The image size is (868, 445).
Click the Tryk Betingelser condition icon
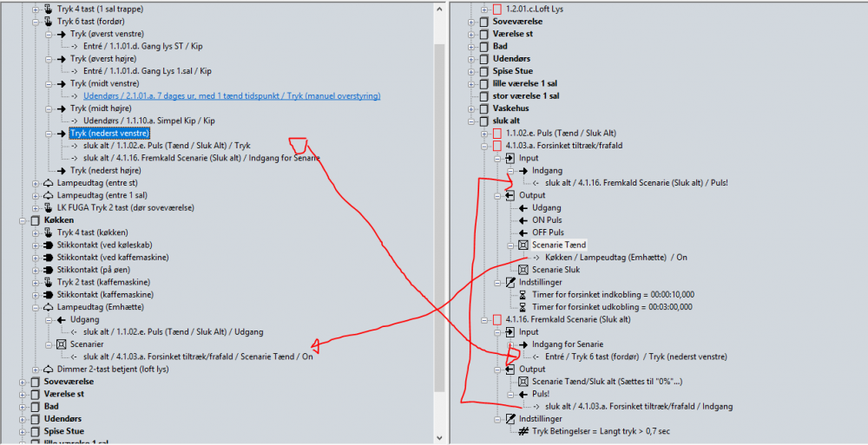pos(523,431)
